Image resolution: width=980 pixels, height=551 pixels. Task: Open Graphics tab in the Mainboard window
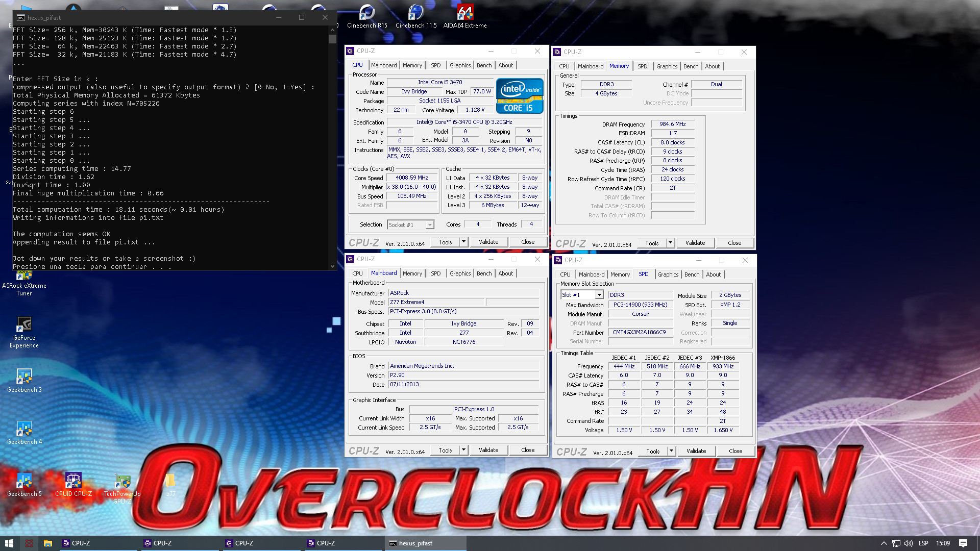click(460, 273)
